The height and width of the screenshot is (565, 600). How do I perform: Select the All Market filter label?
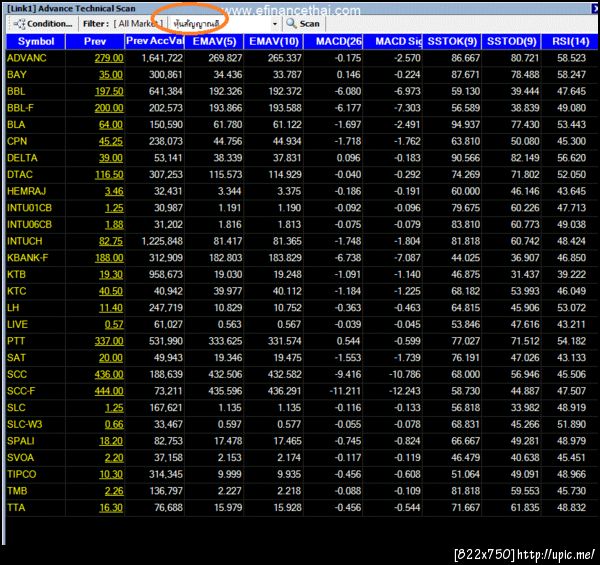138,24
